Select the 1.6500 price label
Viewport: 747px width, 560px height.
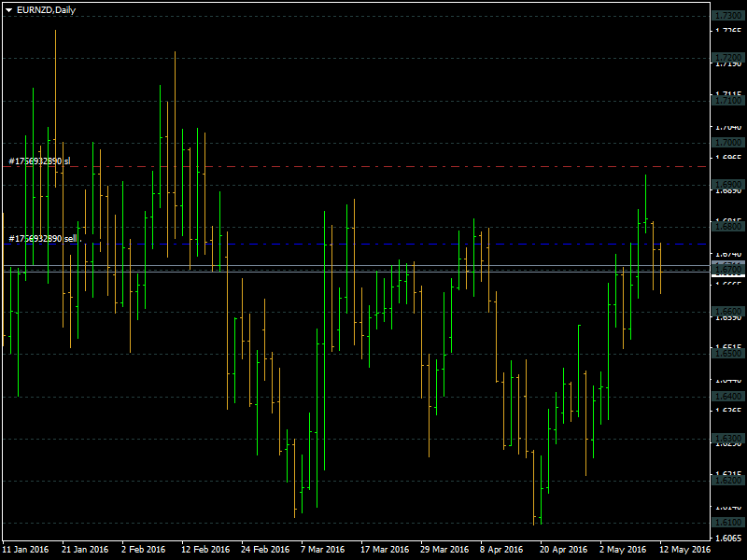click(x=728, y=354)
